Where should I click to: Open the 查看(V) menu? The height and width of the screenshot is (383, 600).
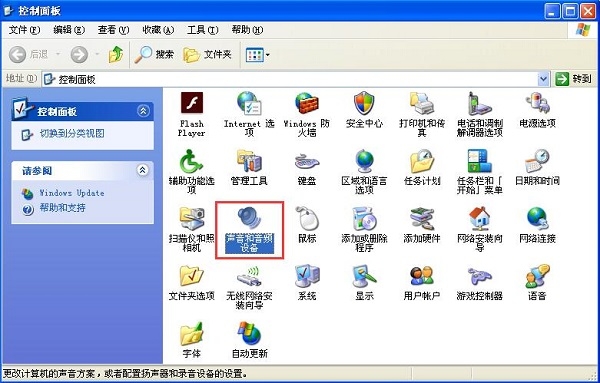[113, 30]
